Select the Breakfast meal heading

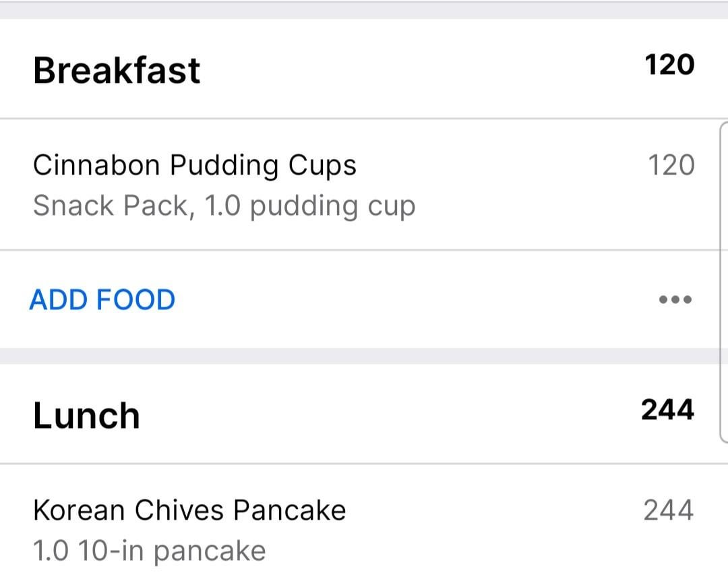pos(117,70)
